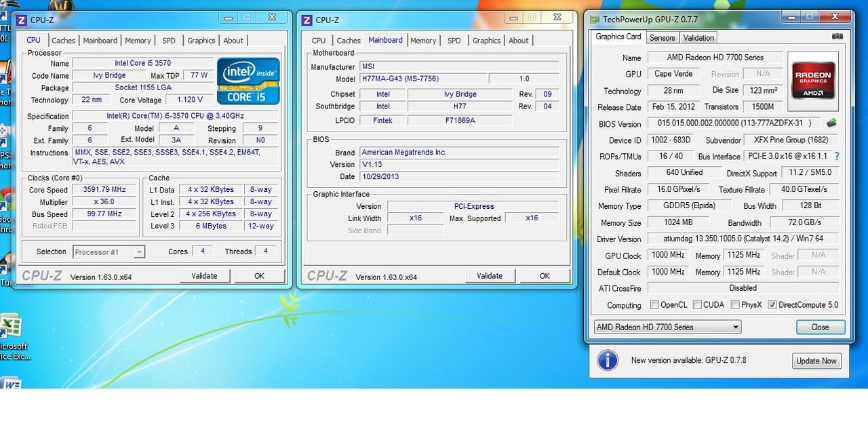Click the Mainboard CPU-Z window title icon
This screenshot has height=438, width=868.
[307, 20]
